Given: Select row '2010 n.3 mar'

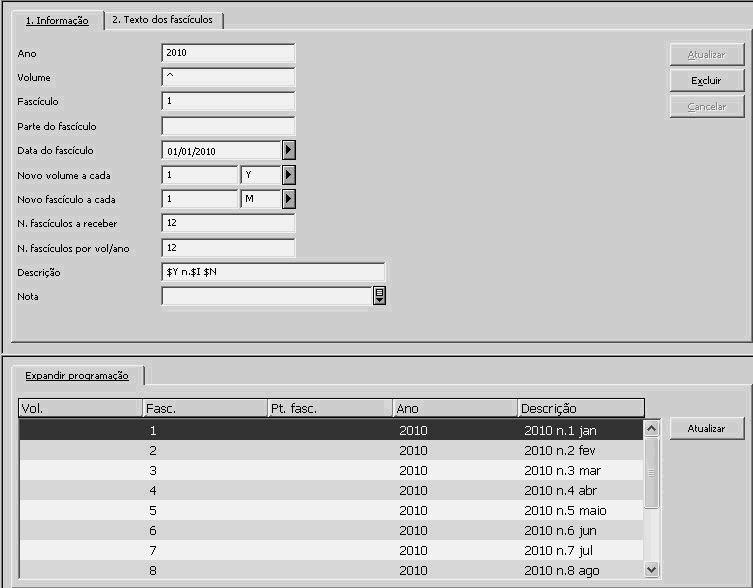Looking at the screenshot, I should [331, 470].
